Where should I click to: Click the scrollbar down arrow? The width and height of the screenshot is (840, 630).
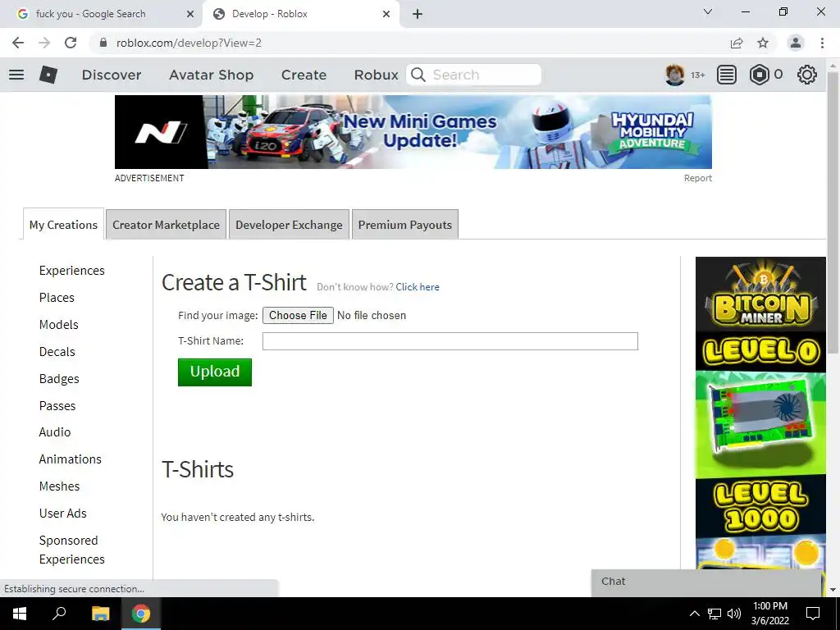point(833,589)
